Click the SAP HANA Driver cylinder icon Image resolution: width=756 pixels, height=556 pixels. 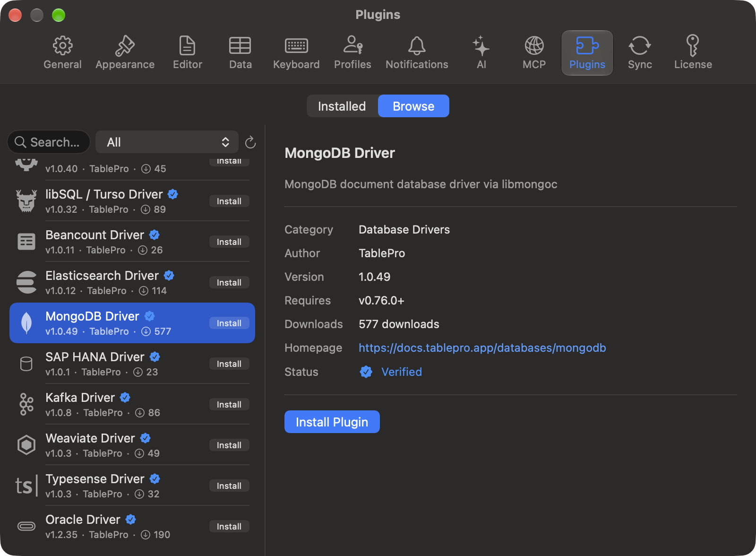click(x=26, y=364)
